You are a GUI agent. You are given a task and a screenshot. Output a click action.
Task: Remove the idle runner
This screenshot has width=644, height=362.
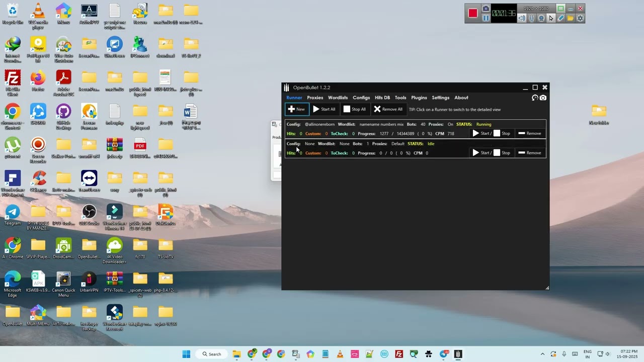tap(530, 153)
